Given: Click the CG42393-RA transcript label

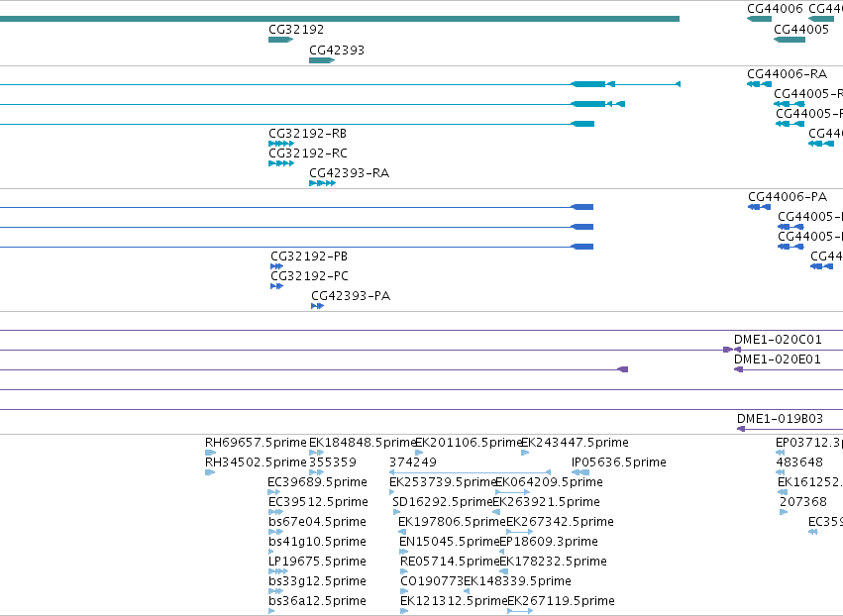Looking at the screenshot, I should click(349, 173).
